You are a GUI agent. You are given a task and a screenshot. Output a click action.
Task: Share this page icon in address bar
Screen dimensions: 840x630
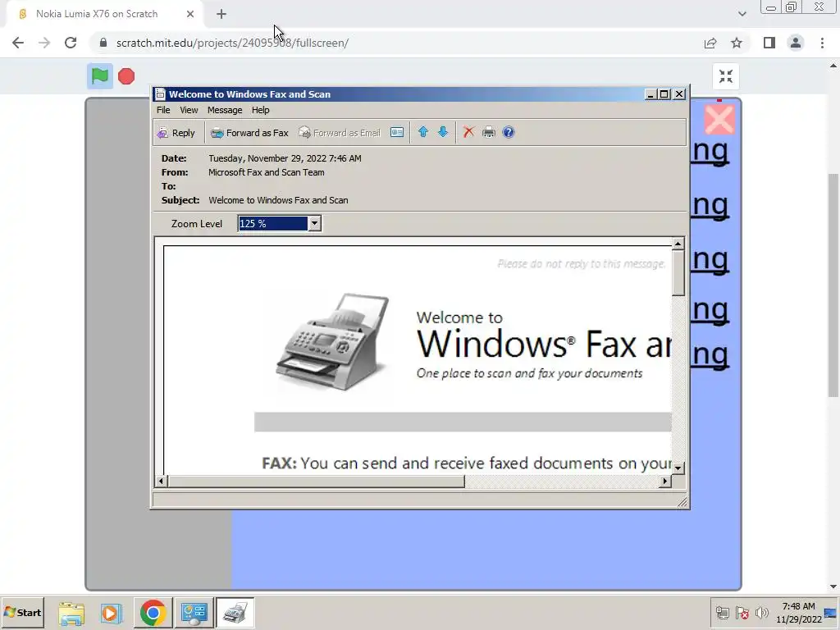click(710, 43)
